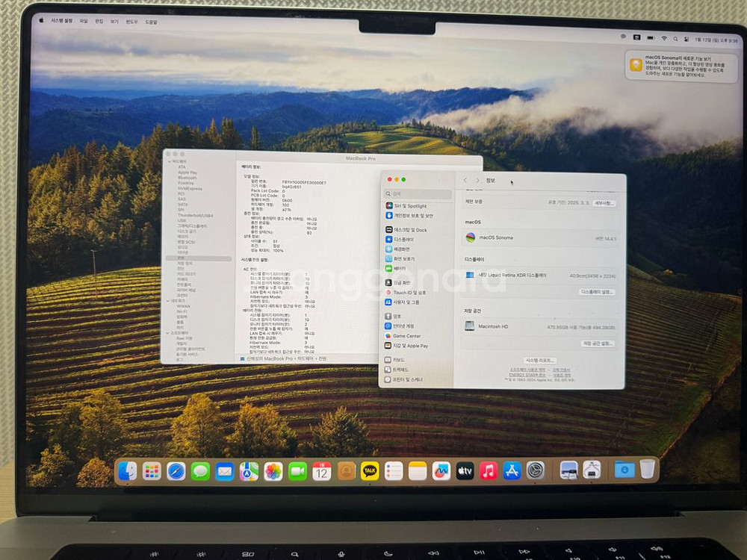Select Bluetooth in the System Report sidebar
This screenshot has width=747, height=560.
click(187, 178)
